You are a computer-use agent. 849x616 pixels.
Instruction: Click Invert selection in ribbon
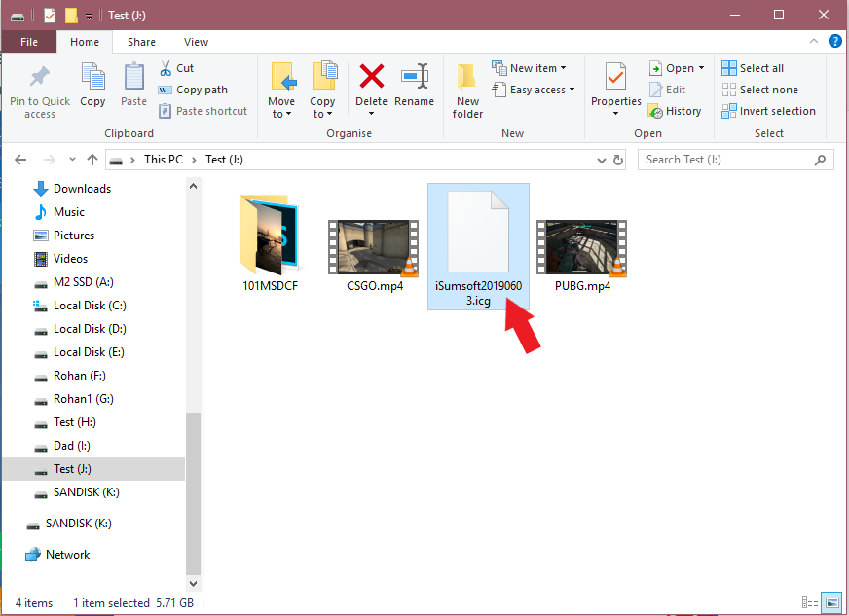pyautogui.click(x=768, y=111)
